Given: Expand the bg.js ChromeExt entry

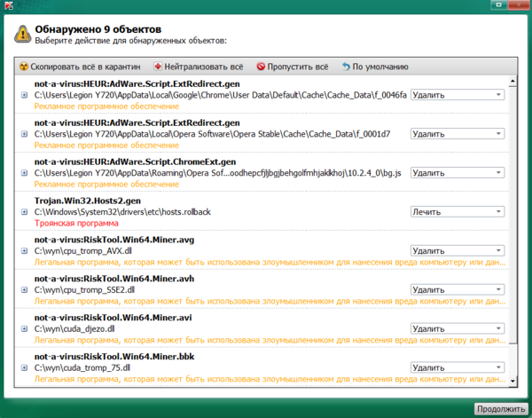Looking at the screenshot, I should (24, 173).
